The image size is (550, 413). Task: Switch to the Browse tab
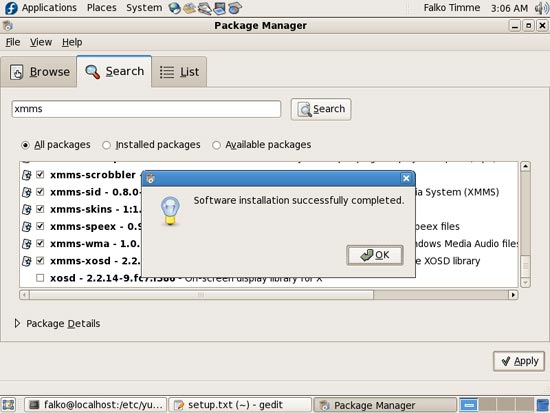pyautogui.click(x=39, y=72)
